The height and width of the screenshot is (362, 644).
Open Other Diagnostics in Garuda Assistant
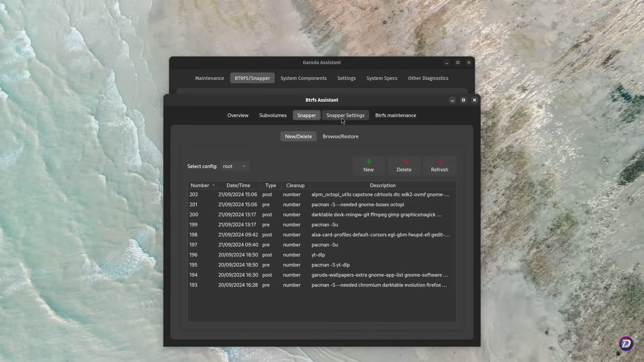(428, 78)
